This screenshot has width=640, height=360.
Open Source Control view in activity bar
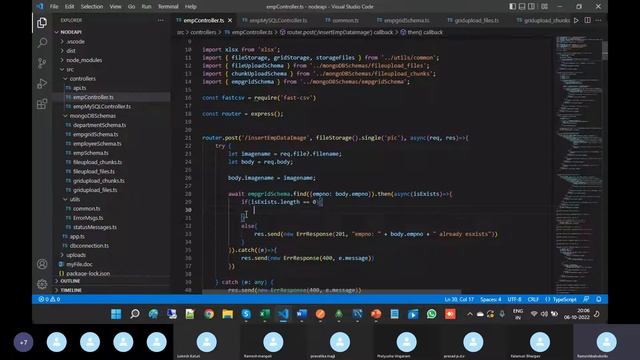tap(42, 63)
